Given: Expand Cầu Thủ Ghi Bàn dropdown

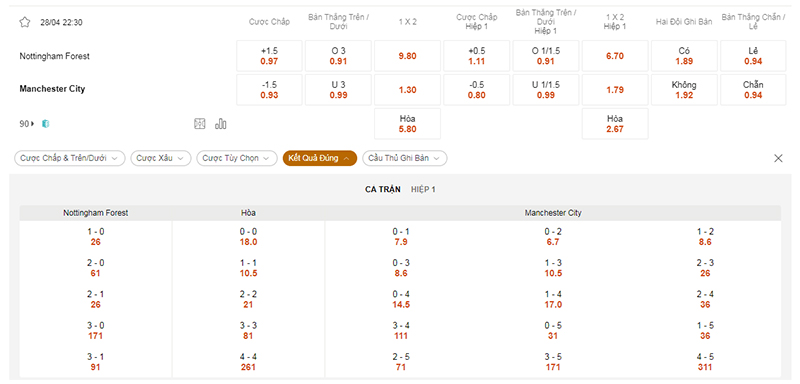Looking at the screenshot, I should click(x=405, y=158).
